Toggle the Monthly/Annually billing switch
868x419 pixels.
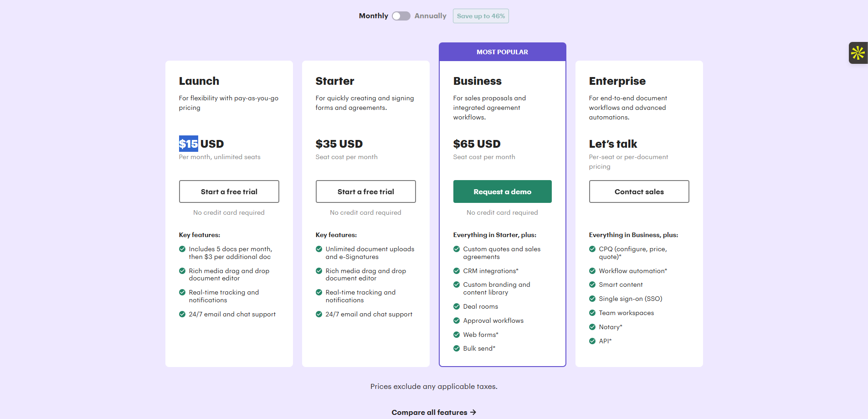(401, 16)
